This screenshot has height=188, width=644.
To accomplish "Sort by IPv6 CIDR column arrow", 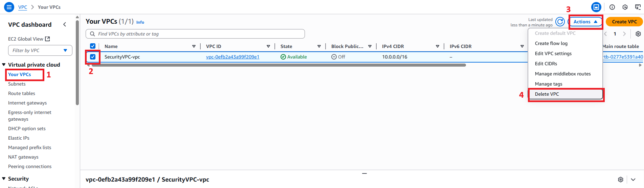I will pos(522,46).
